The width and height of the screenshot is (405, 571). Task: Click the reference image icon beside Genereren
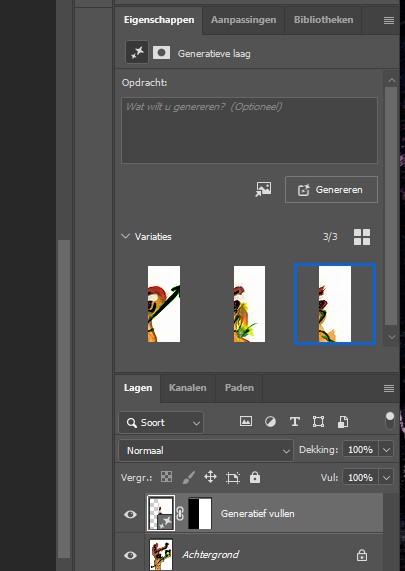coord(263,189)
